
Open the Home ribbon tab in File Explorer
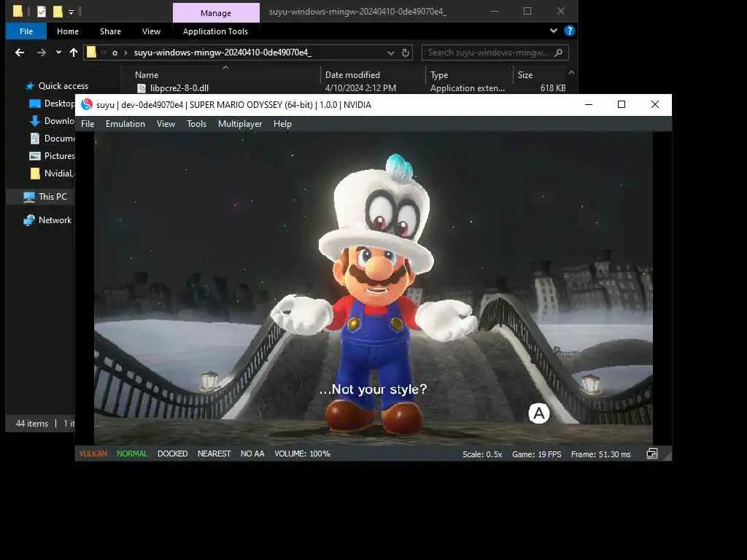68,31
